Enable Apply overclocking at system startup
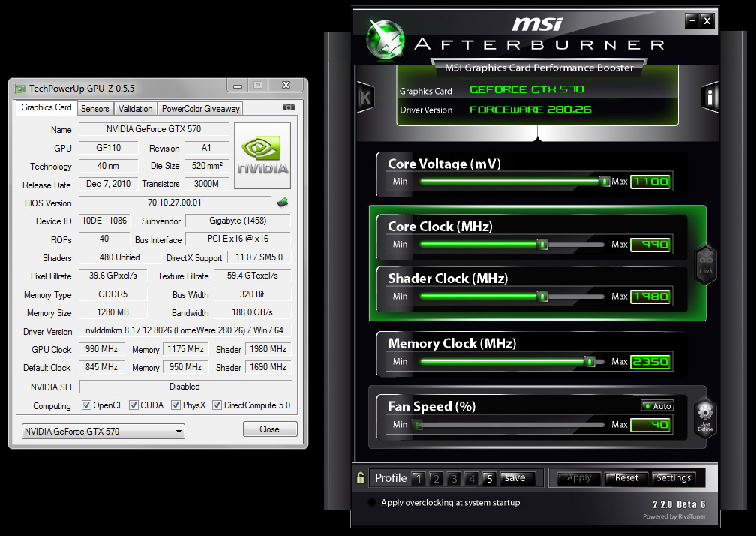The width and height of the screenshot is (756, 536). click(372, 503)
